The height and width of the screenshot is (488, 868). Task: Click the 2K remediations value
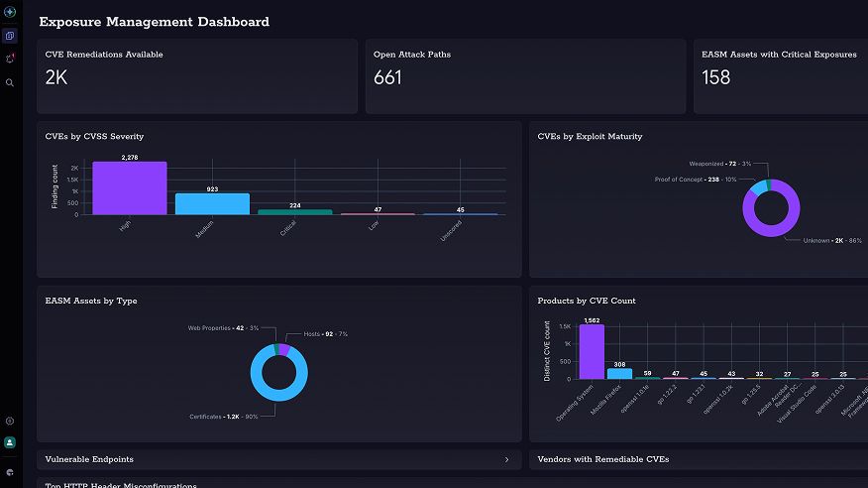coord(56,77)
